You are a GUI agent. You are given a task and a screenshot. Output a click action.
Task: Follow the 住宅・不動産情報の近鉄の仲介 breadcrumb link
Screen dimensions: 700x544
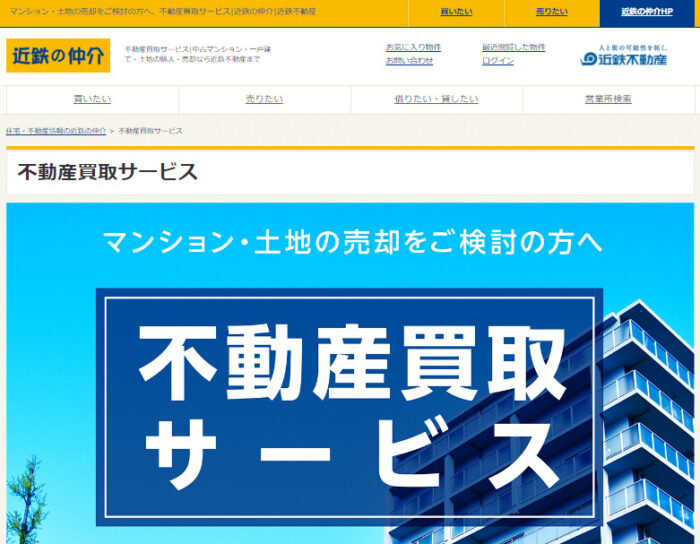click(x=56, y=131)
